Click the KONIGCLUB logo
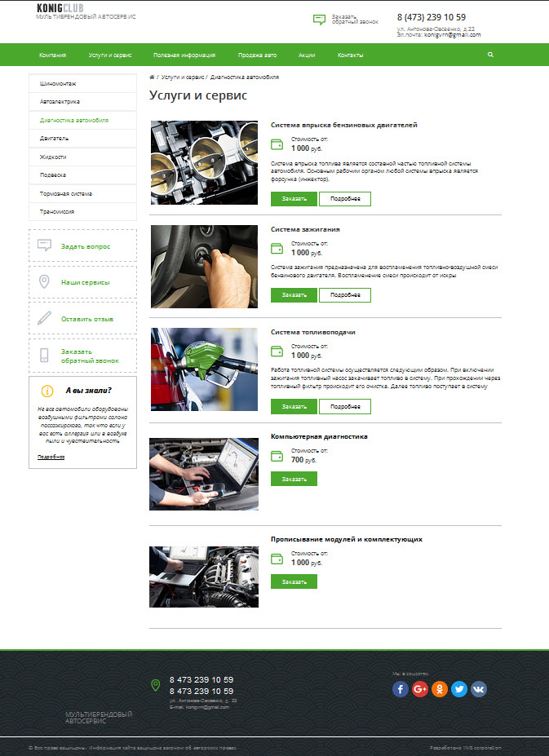 coord(60,8)
